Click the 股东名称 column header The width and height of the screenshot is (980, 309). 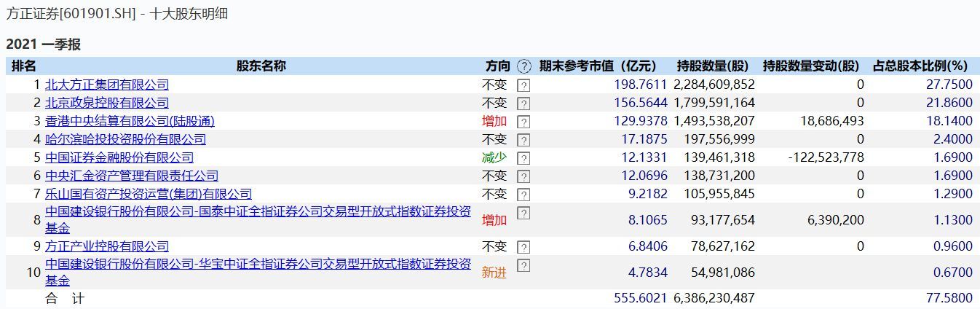pos(261,66)
